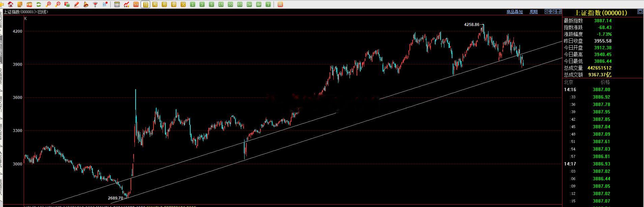Click the 3000 price axis label
The image size is (644, 207).
pos(17,164)
